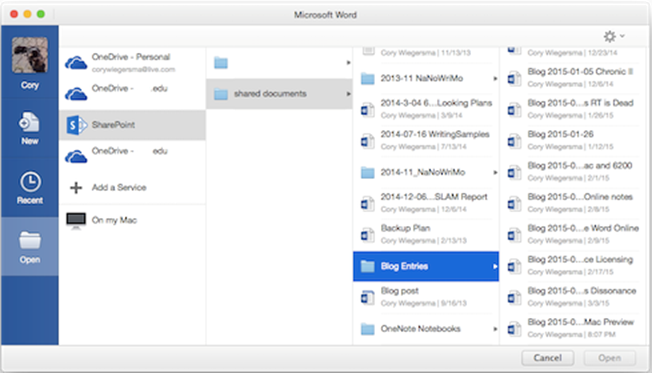This screenshot has width=652, height=373.
Task: Expand the OneNote Notebooks folder arrow
Action: tap(495, 329)
